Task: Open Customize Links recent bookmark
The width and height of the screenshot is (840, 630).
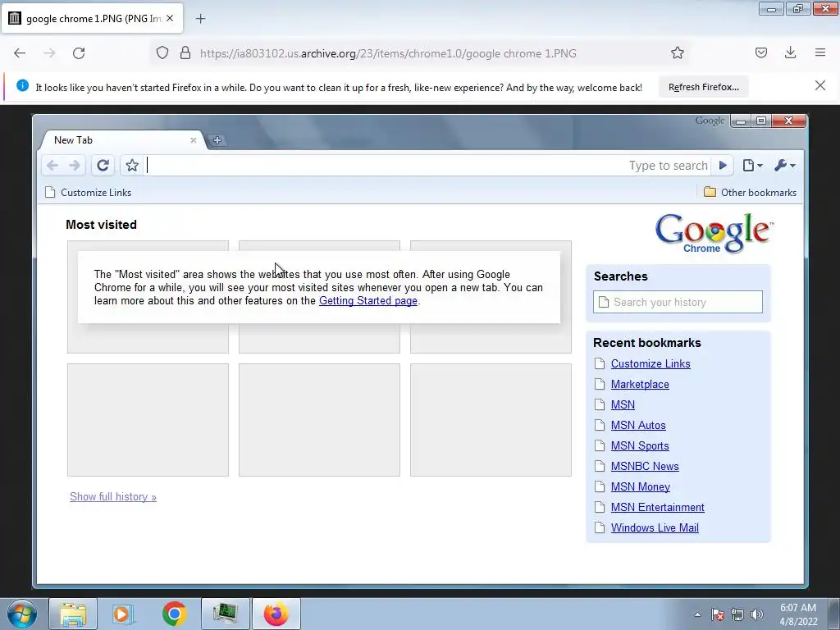Action: pyautogui.click(x=651, y=363)
